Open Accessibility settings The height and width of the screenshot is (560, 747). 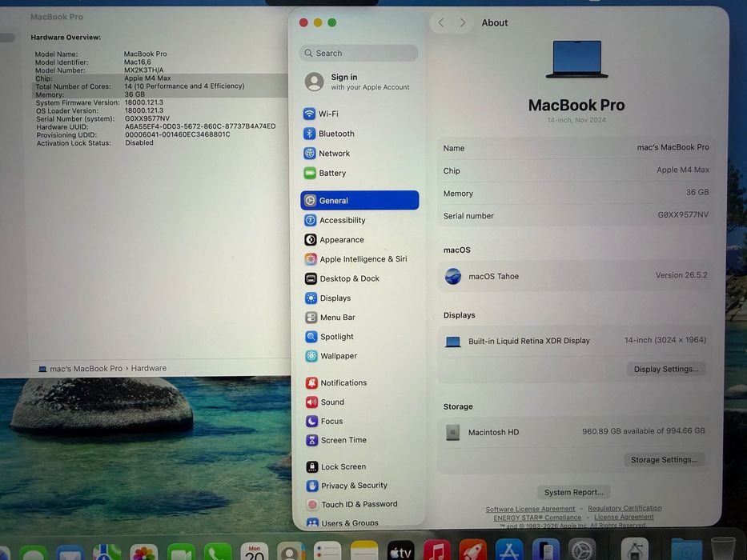pyautogui.click(x=359, y=220)
